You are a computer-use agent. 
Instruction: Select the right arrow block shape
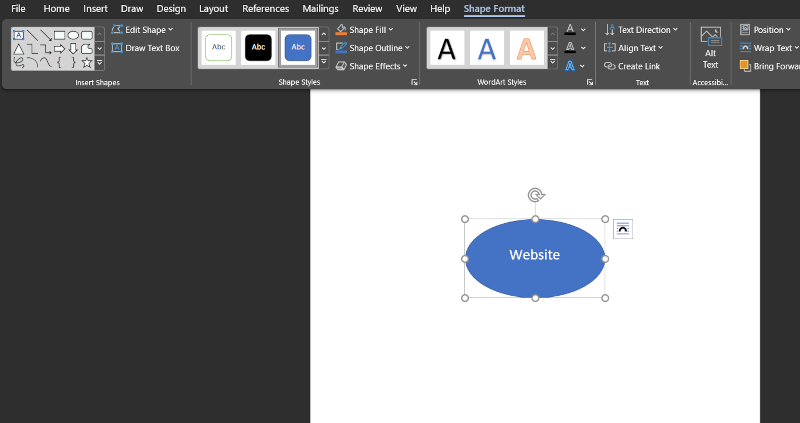pyautogui.click(x=59, y=48)
